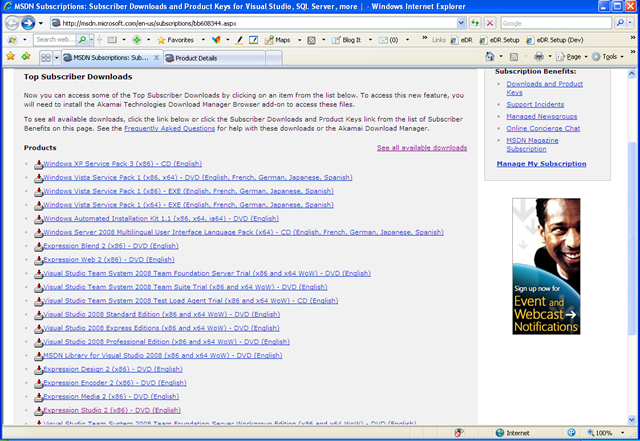Open the recent pages dropdown beside Forward
This screenshot has height=441, width=640.
click(40, 23)
